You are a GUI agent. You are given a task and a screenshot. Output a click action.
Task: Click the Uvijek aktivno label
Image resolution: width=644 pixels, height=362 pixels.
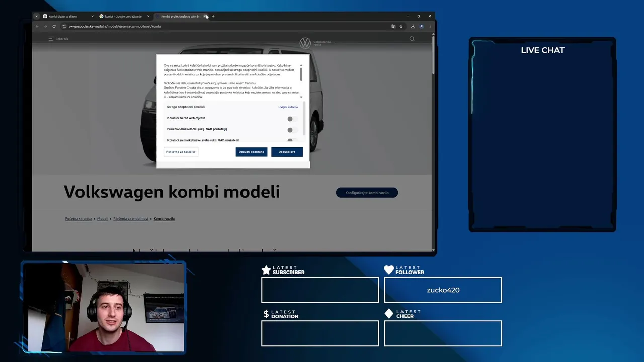tap(288, 107)
